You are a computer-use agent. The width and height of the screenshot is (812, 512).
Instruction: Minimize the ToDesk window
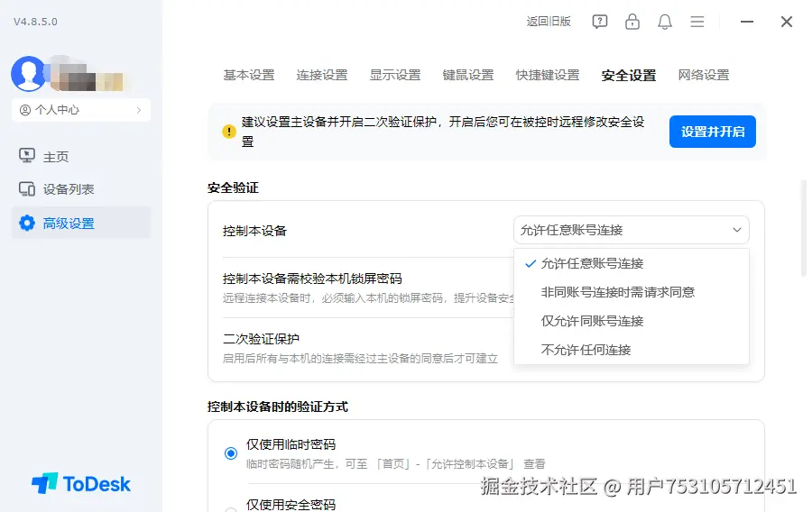tap(747, 22)
